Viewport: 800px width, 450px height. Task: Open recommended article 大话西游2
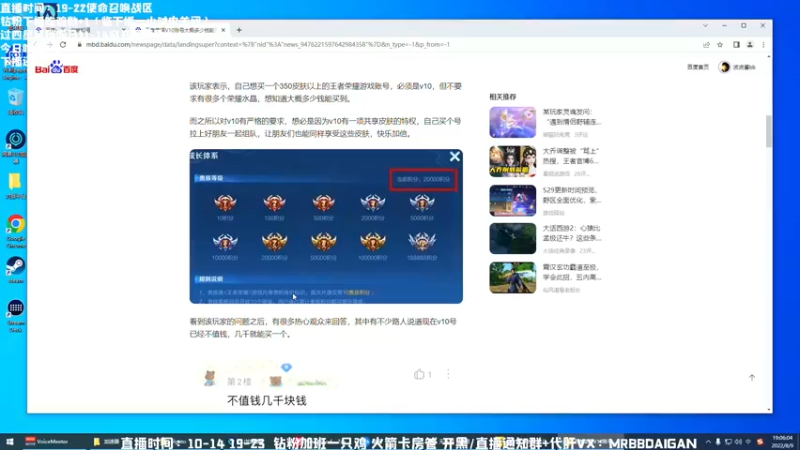click(571, 233)
